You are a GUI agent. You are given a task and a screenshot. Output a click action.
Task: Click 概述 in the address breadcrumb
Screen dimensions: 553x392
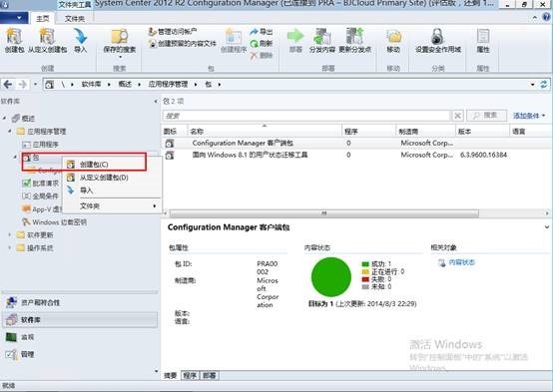coord(125,84)
